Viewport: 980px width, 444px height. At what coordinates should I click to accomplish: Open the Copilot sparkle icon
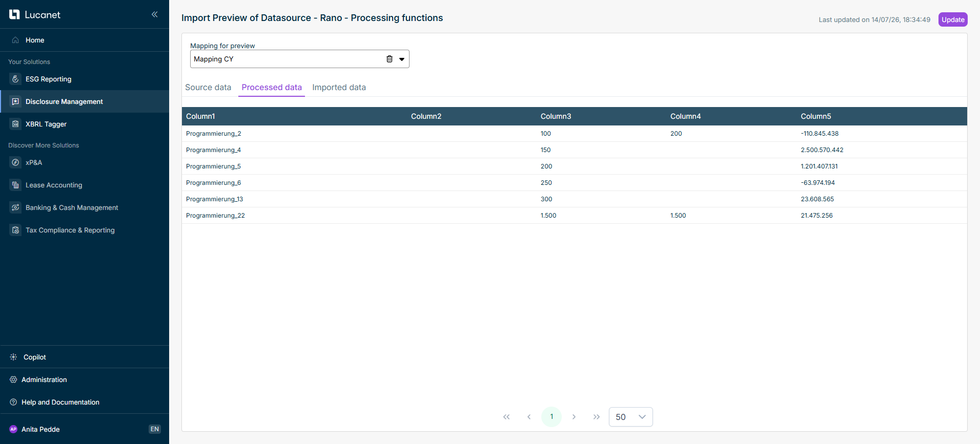(13, 357)
